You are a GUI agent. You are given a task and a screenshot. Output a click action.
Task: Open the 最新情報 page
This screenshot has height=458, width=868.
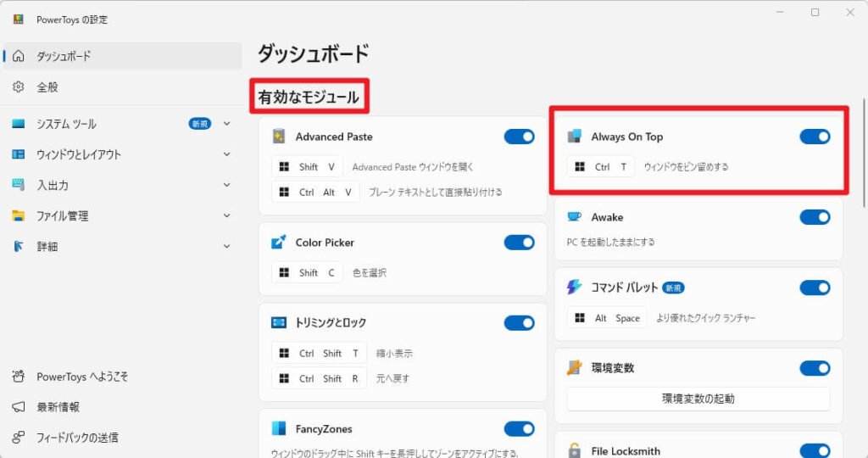pos(122,407)
